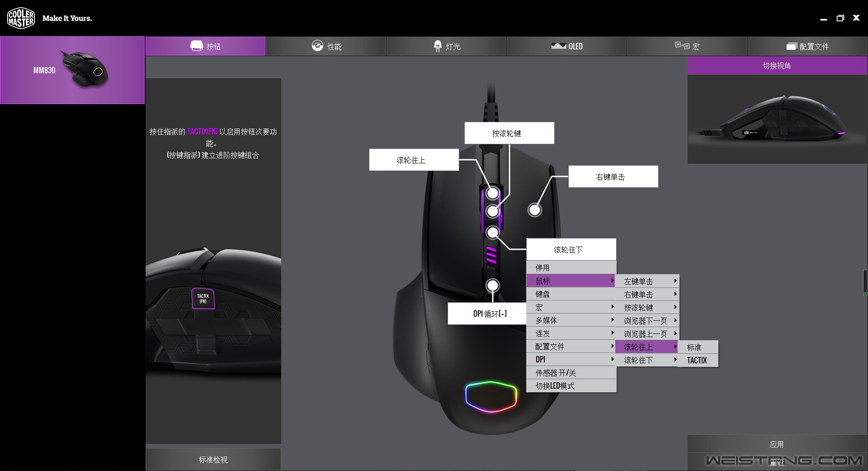Screen dimensions: 868x471
Task: Expand the 连发 (Rapid fire) submenu
Action: (571, 333)
